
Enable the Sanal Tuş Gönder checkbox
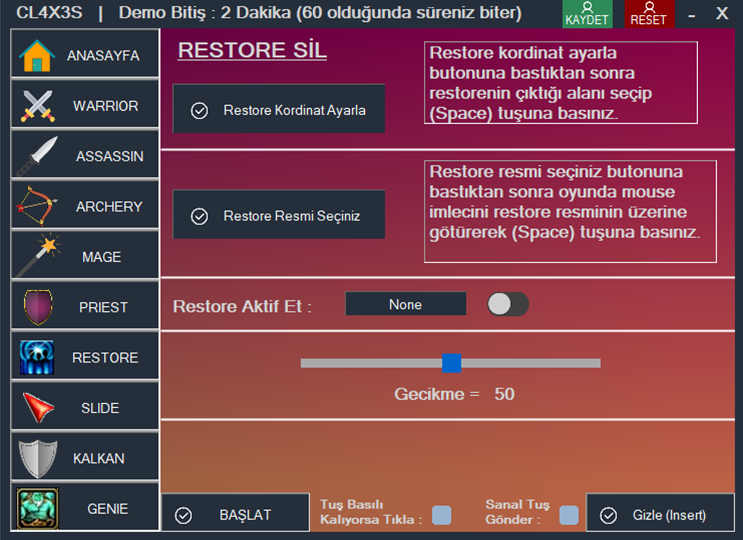click(x=568, y=515)
